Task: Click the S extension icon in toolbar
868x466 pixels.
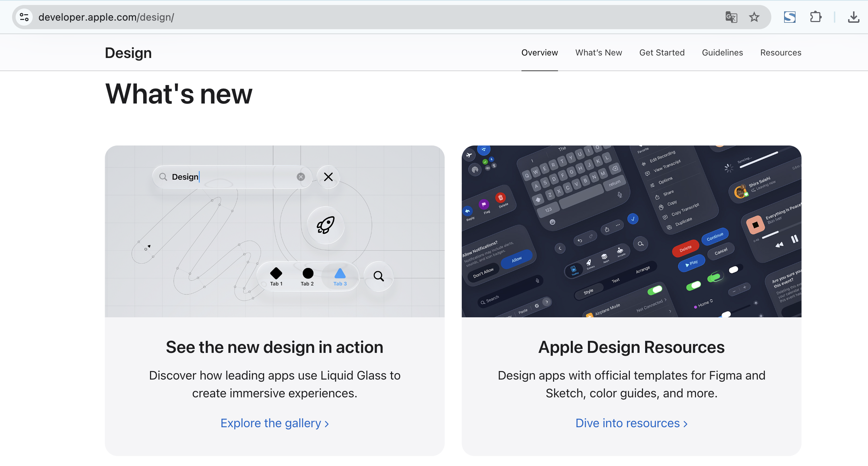Action: (789, 17)
